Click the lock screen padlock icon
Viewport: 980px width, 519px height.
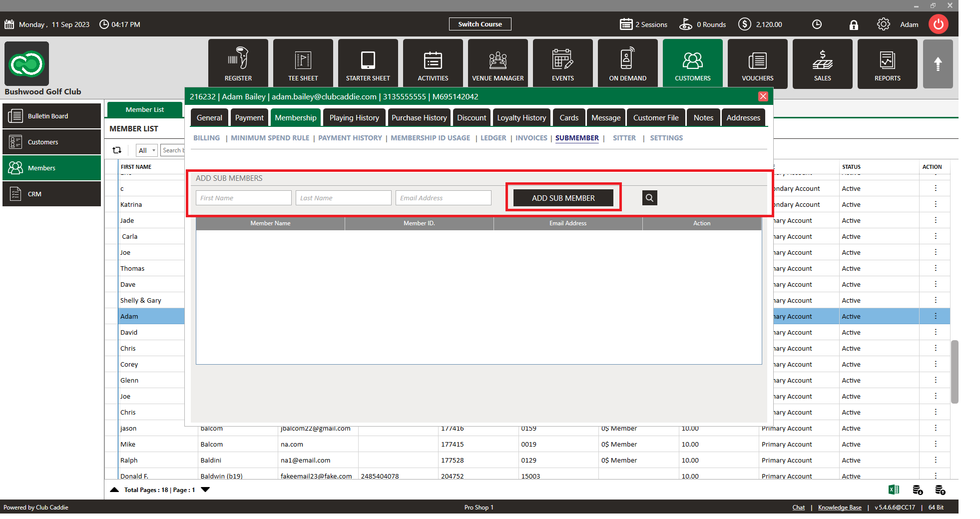(x=854, y=24)
